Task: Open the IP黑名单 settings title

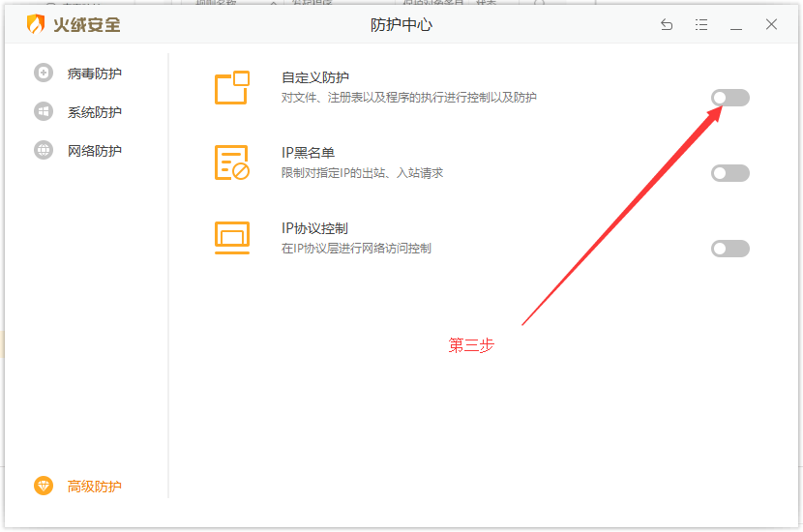Action: [308, 153]
